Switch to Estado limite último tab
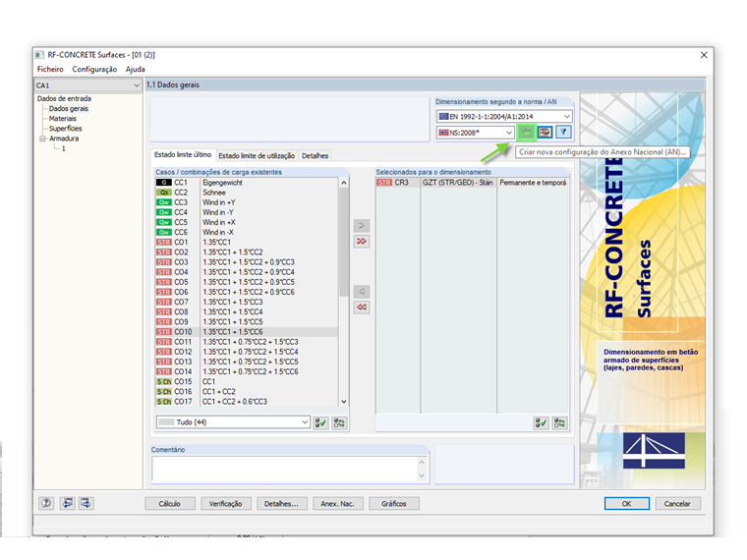This screenshot has width=747, height=560. tap(183, 155)
